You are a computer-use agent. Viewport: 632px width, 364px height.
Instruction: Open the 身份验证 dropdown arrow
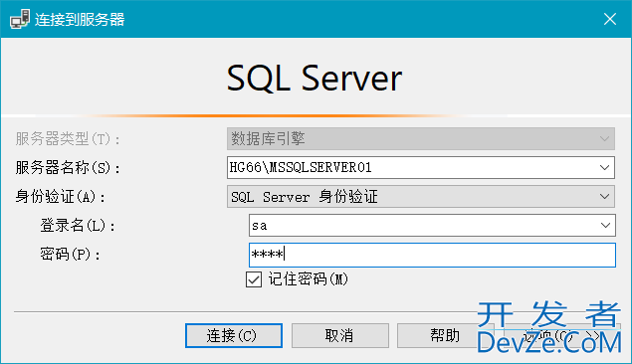click(x=604, y=197)
